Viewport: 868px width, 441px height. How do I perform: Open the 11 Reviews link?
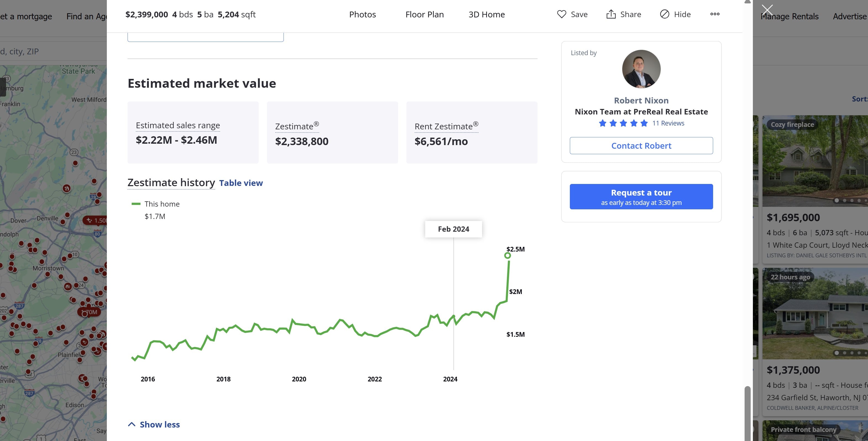pos(668,123)
